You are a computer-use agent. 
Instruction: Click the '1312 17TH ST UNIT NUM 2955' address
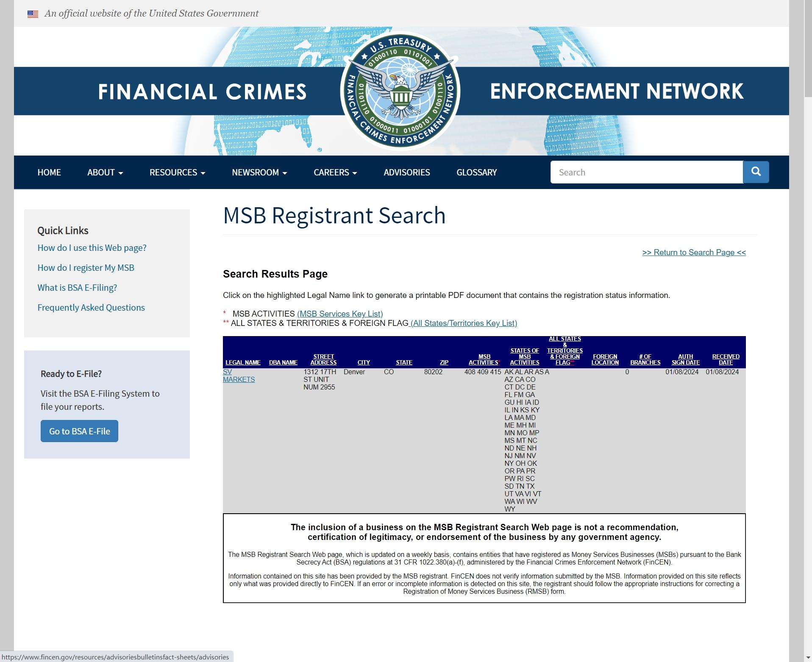[x=320, y=379]
